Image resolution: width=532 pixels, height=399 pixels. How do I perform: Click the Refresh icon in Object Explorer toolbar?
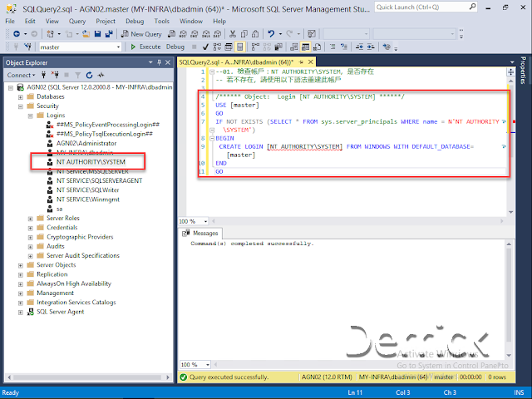click(x=89, y=75)
